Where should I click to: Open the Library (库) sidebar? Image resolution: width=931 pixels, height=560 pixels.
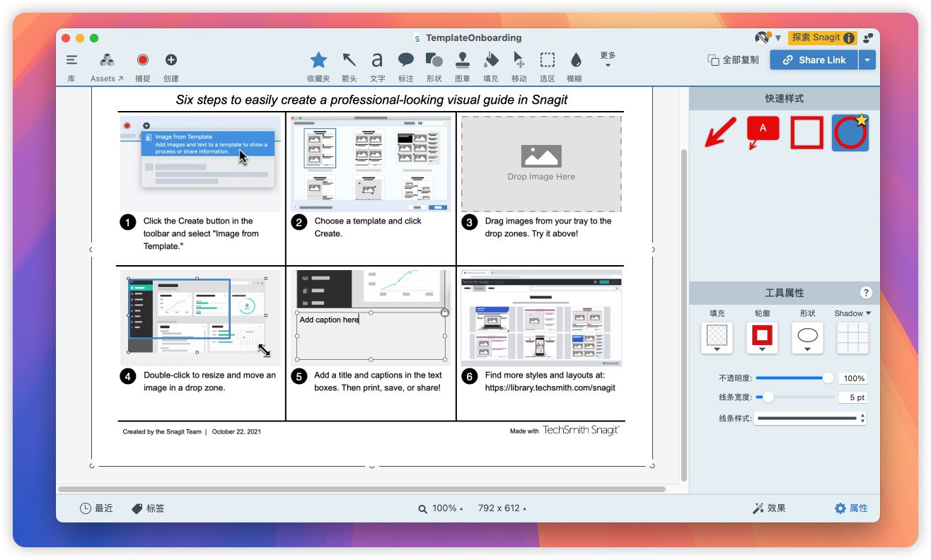(x=71, y=66)
